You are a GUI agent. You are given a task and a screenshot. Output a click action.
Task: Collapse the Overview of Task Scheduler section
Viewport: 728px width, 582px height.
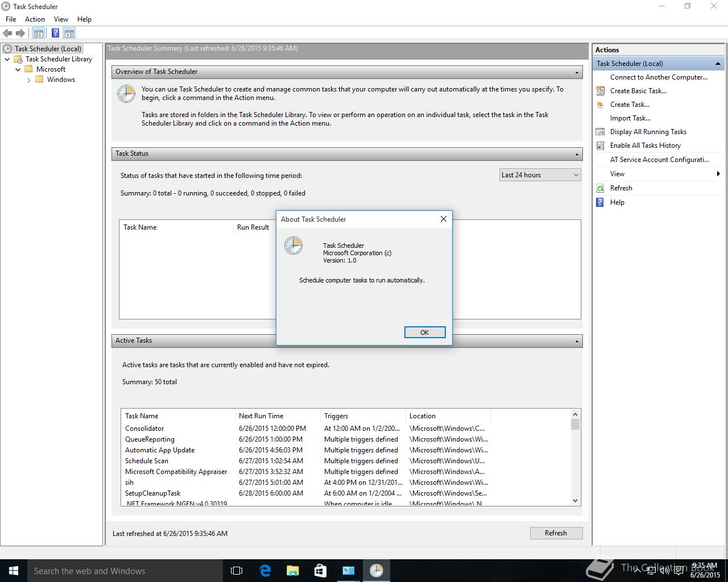[577, 72]
